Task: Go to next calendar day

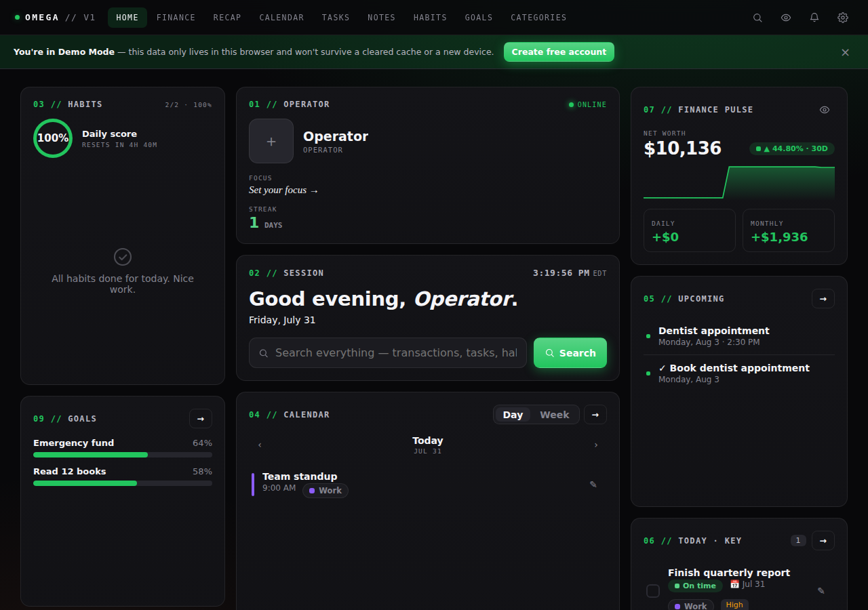Action: (596, 445)
